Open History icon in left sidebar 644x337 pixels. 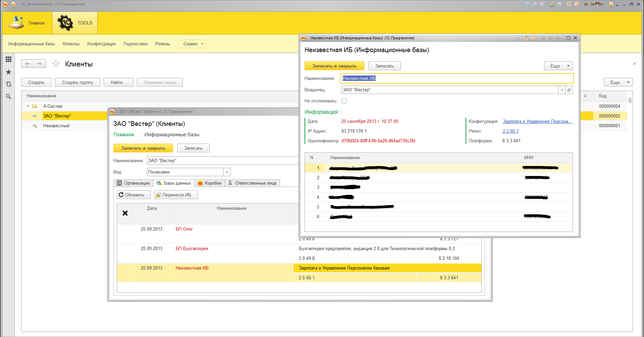pos(9,84)
